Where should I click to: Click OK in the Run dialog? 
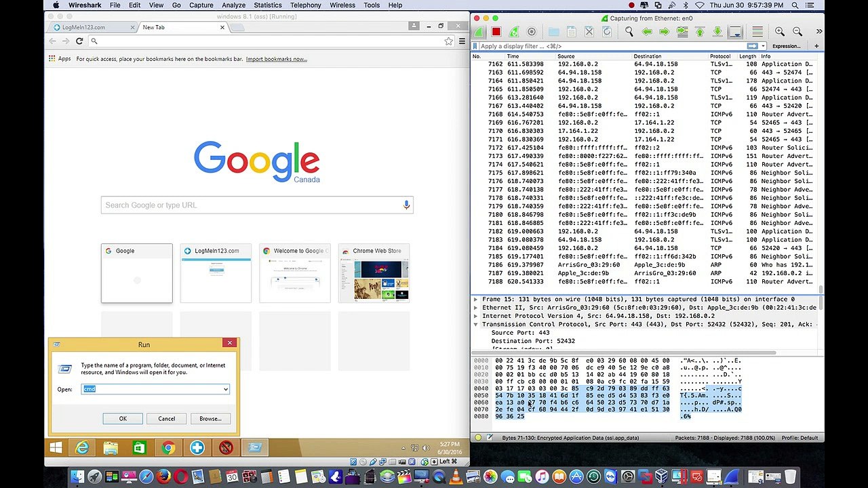(123, 419)
